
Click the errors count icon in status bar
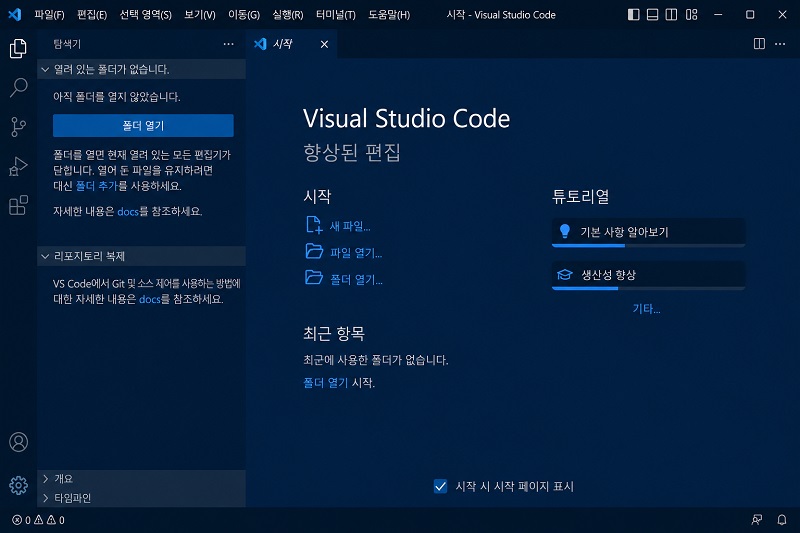pyautogui.click(x=17, y=520)
